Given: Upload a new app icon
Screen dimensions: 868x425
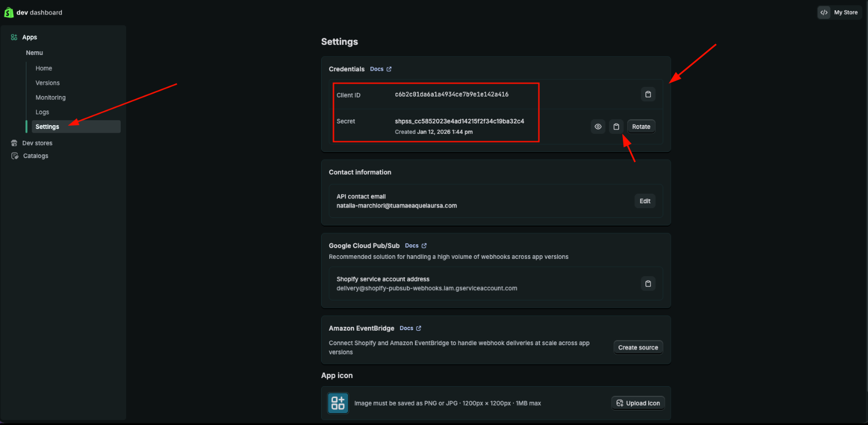Looking at the screenshot, I should (x=638, y=403).
